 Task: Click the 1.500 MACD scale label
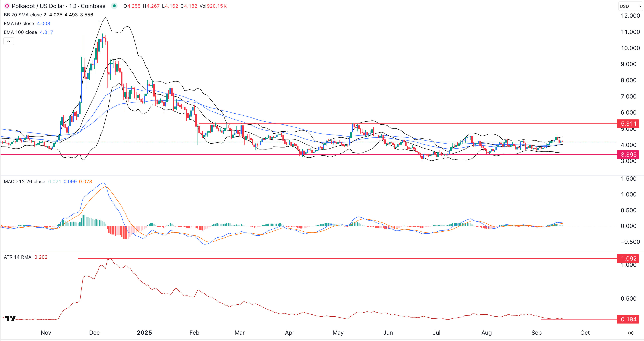pyautogui.click(x=629, y=179)
